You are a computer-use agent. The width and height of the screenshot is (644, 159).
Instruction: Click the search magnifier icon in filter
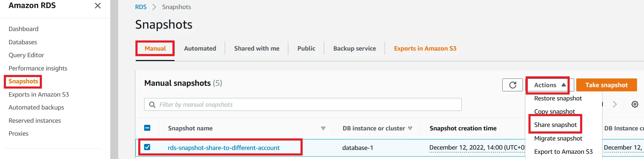tap(152, 105)
